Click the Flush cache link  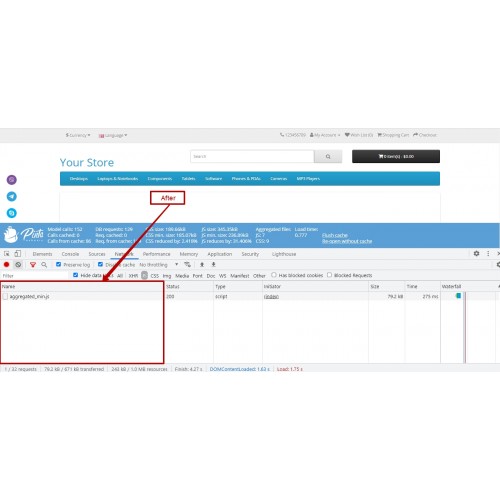pyautogui.click(x=335, y=235)
